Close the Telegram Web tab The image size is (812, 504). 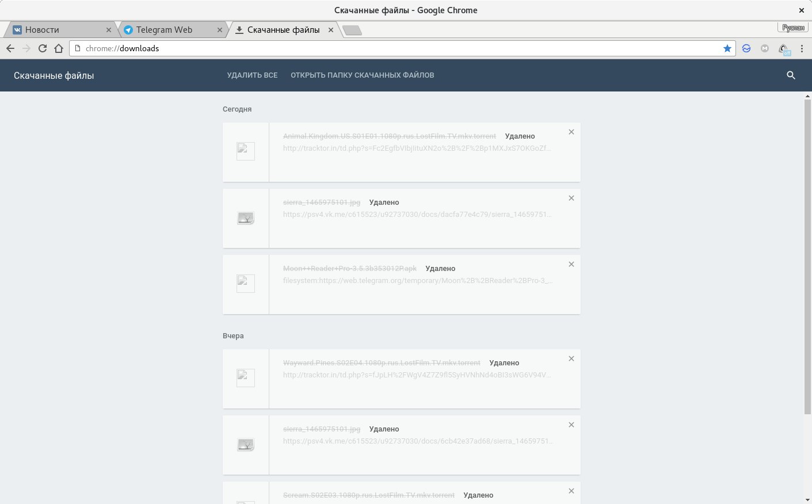click(x=220, y=30)
